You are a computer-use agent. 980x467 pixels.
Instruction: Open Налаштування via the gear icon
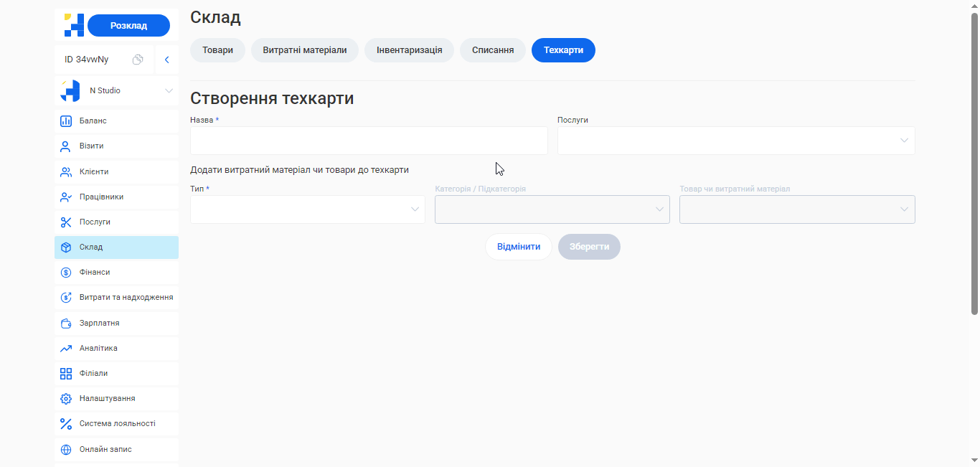click(x=66, y=398)
